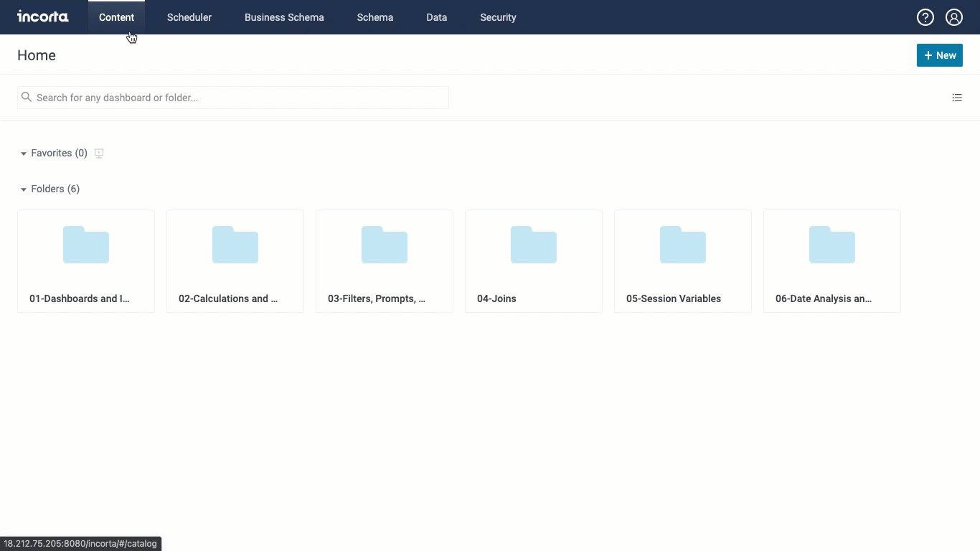Open the Security tab
The height and width of the screenshot is (551, 980).
point(498,17)
